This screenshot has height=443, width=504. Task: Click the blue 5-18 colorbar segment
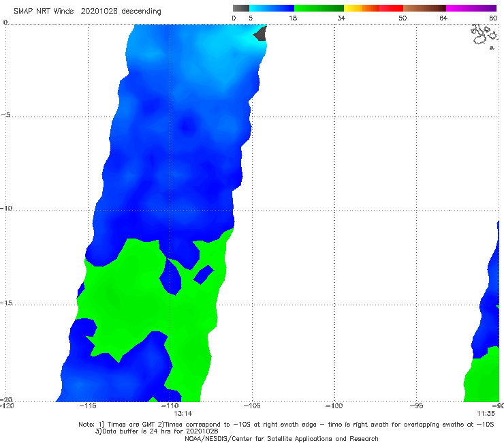[x=272, y=8]
